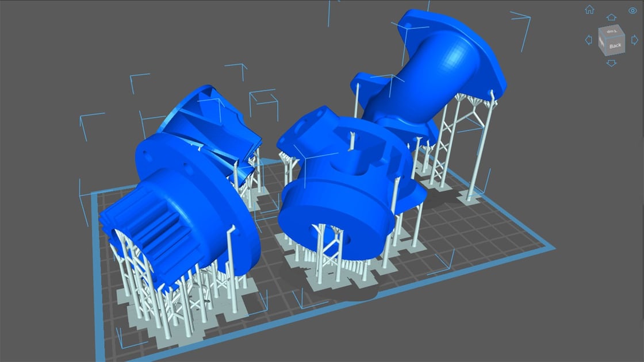Click the Home icon in the upper right
644x362 pixels.
[590, 10]
